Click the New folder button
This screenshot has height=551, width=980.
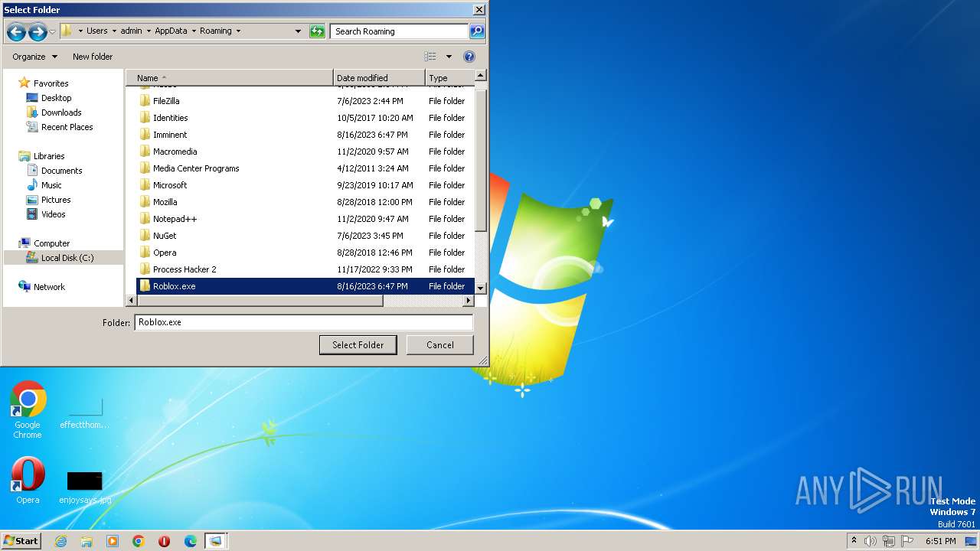pyautogui.click(x=93, y=57)
